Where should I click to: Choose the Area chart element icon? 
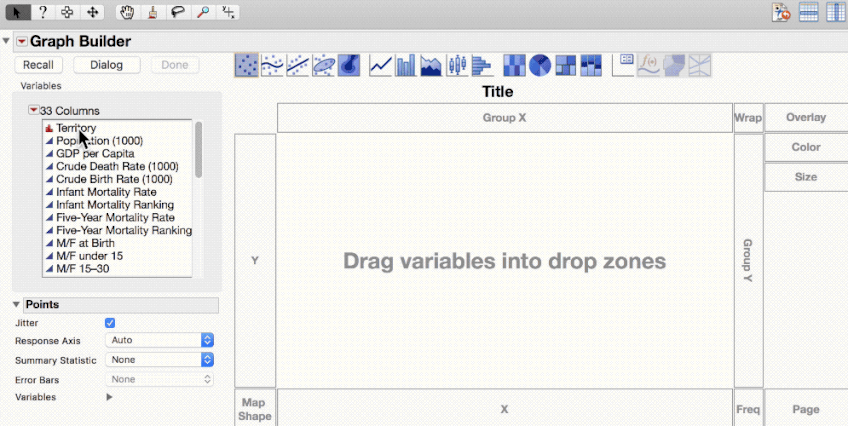coord(431,65)
